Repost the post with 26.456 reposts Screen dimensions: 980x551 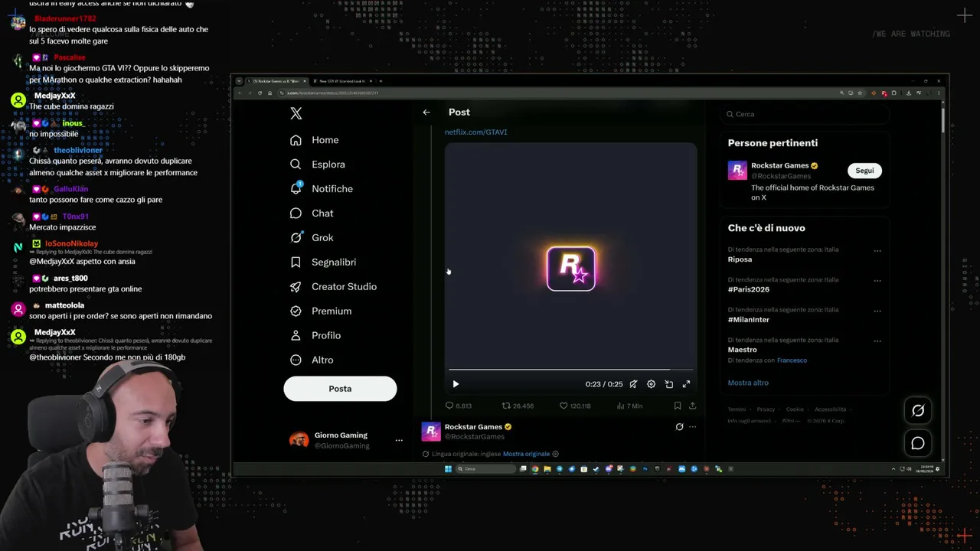[518, 406]
